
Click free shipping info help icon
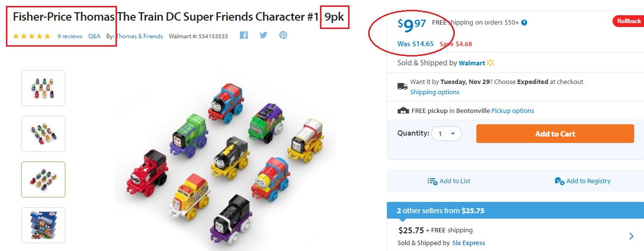pyautogui.click(x=524, y=23)
